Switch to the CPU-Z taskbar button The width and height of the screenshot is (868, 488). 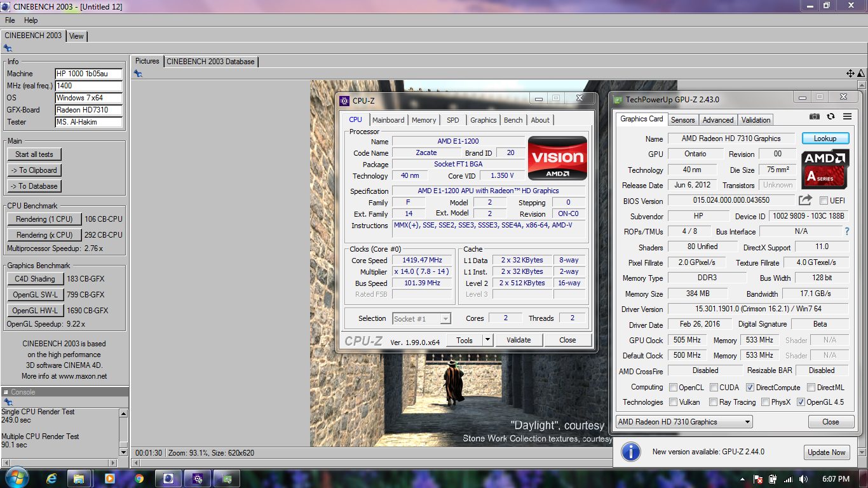(198, 478)
